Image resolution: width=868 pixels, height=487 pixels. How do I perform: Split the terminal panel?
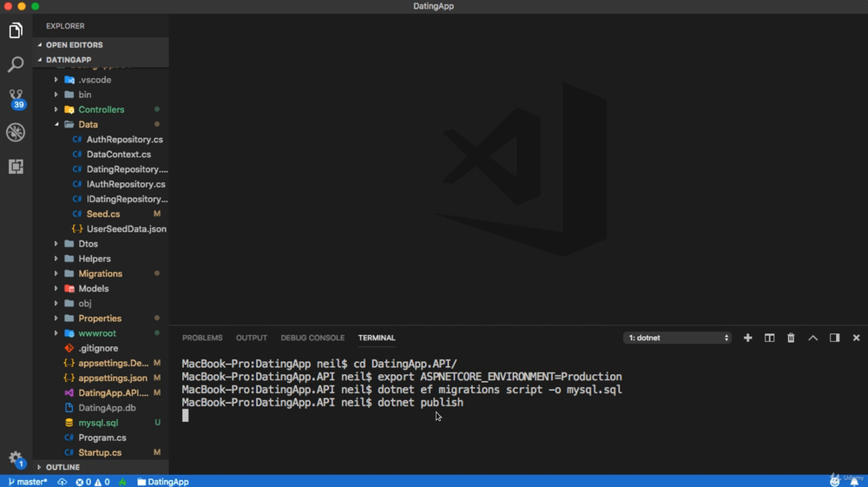point(769,338)
